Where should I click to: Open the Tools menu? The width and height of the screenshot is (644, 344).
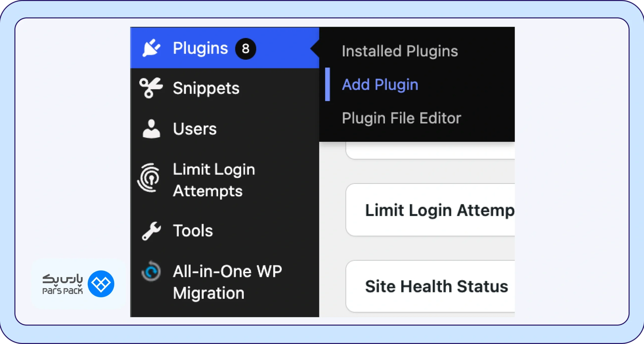pyautogui.click(x=225, y=231)
